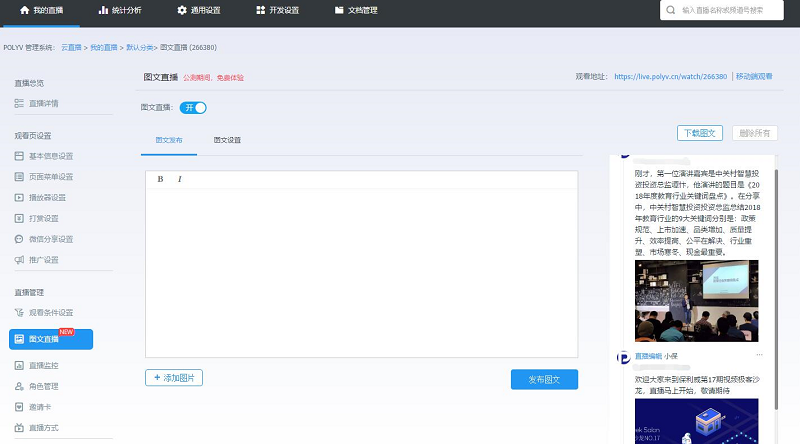Open the live.polyv.cn watch URL link

pos(670,76)
